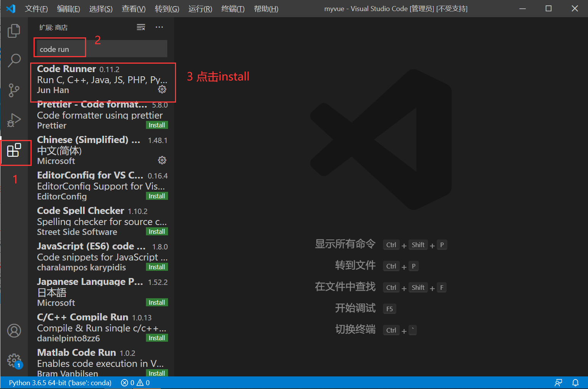Select Matlab Code Run entry title

coord(76,352)
